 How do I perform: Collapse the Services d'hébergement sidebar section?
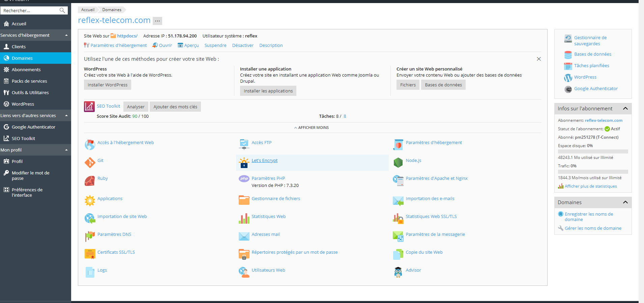[66, 35]
